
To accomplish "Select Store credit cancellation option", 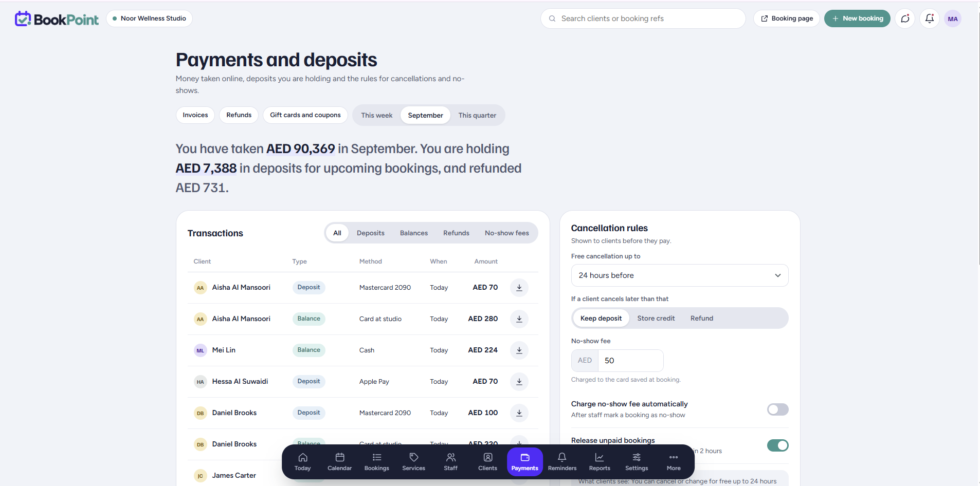I will (x=656, y=319).
